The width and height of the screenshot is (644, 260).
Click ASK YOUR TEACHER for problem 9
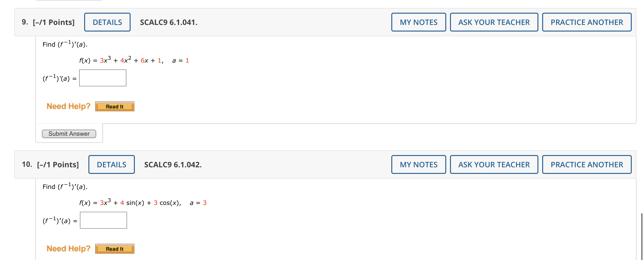[494, 22]
